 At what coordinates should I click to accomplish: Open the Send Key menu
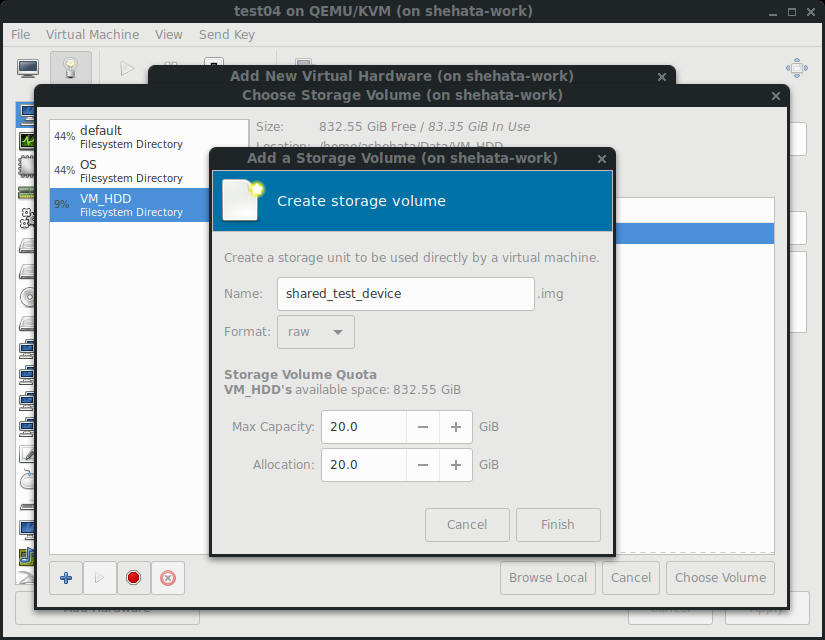[227, 34]
